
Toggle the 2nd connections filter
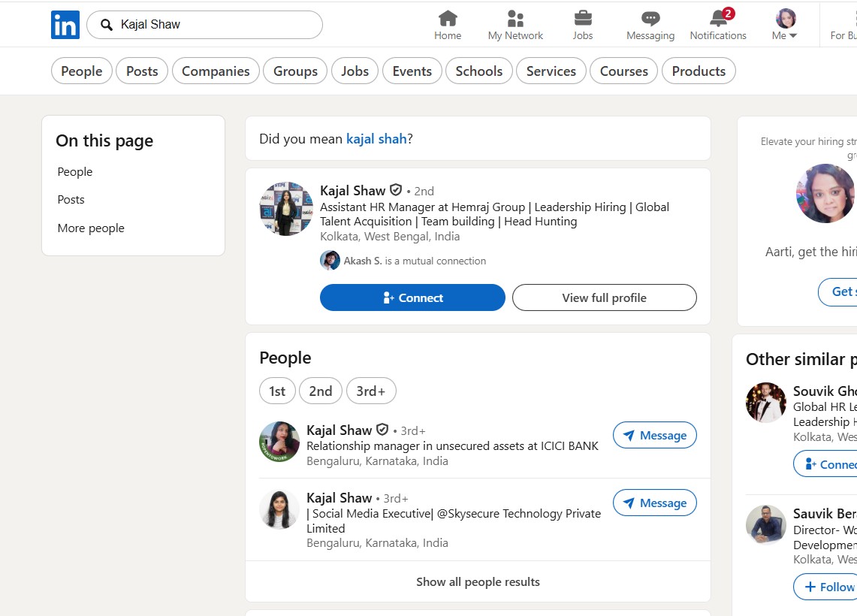point(321,391)
